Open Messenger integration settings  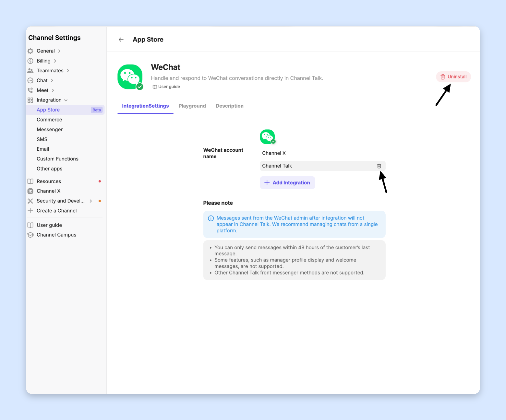click(x=50, y=130)
